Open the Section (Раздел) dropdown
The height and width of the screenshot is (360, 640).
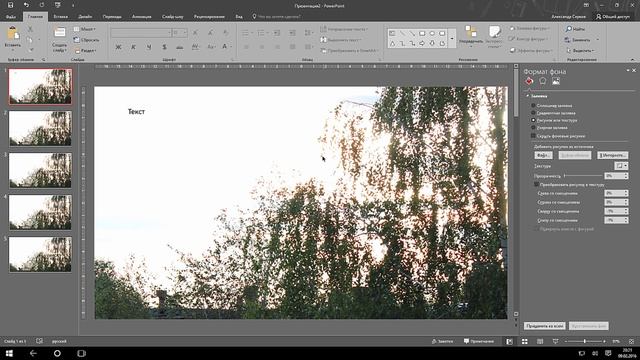[85, 51]
